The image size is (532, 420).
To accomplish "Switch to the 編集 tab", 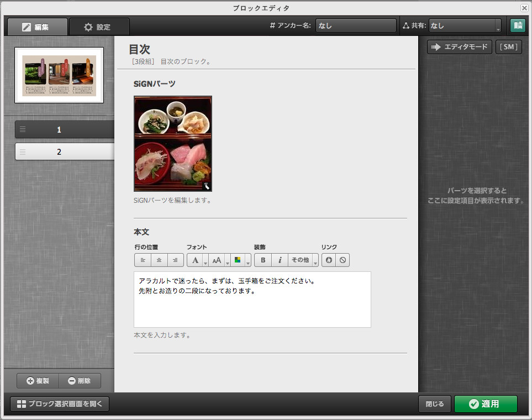I will [38, 27].
